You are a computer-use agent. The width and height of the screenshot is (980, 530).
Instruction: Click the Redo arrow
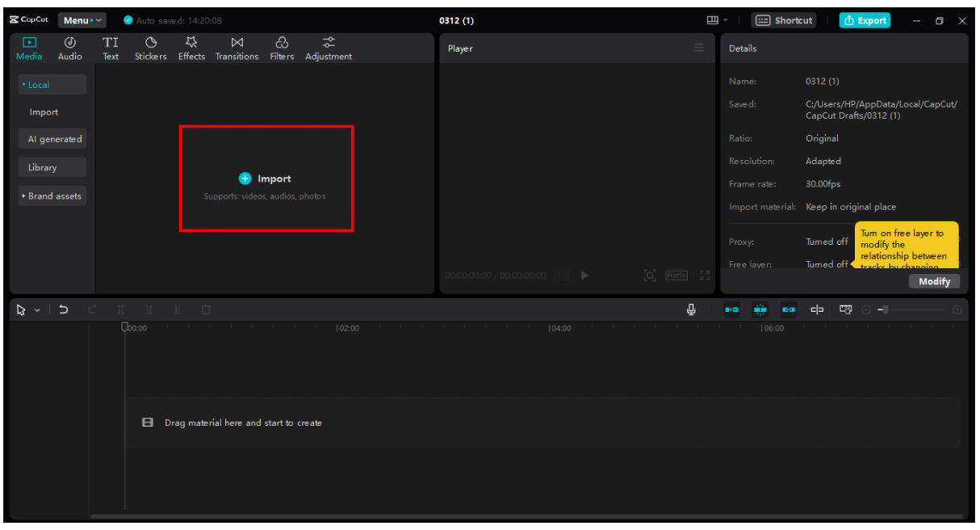point(91,309)
